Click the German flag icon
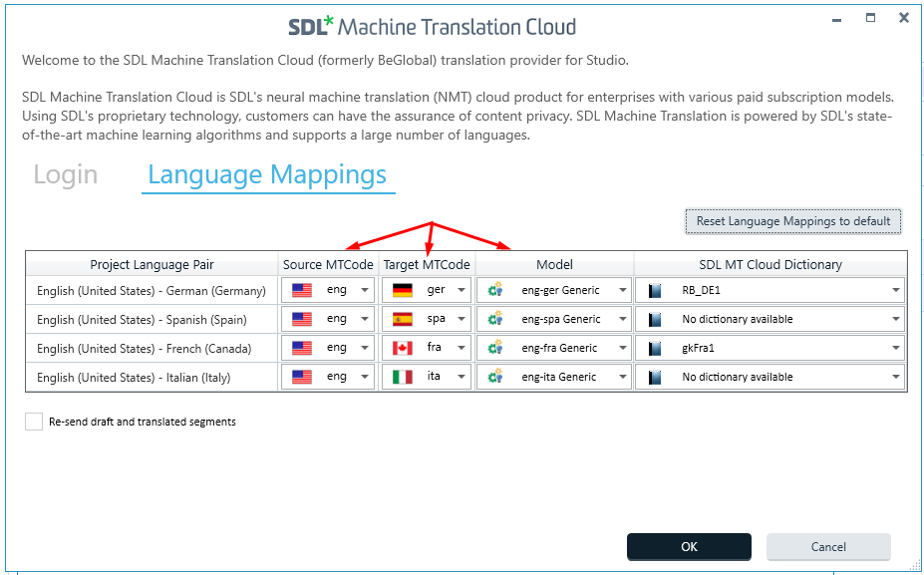This screenshot has height=575, width=924. (403, 290)
